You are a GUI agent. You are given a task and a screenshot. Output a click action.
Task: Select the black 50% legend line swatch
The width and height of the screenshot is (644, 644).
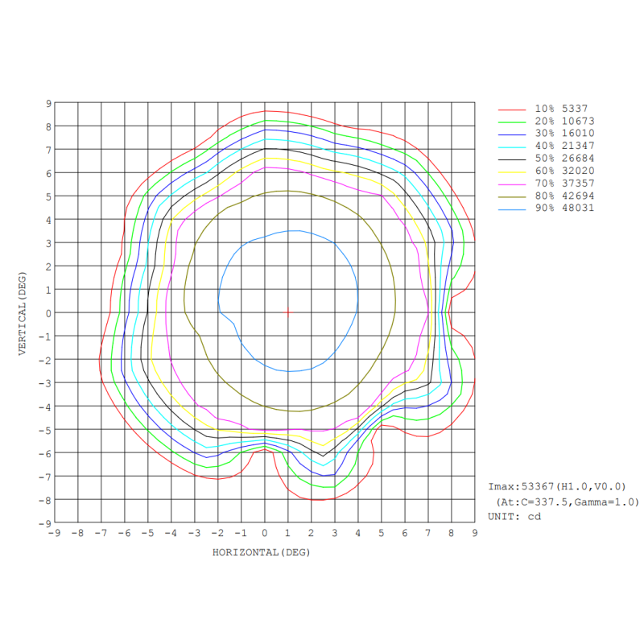511,158
